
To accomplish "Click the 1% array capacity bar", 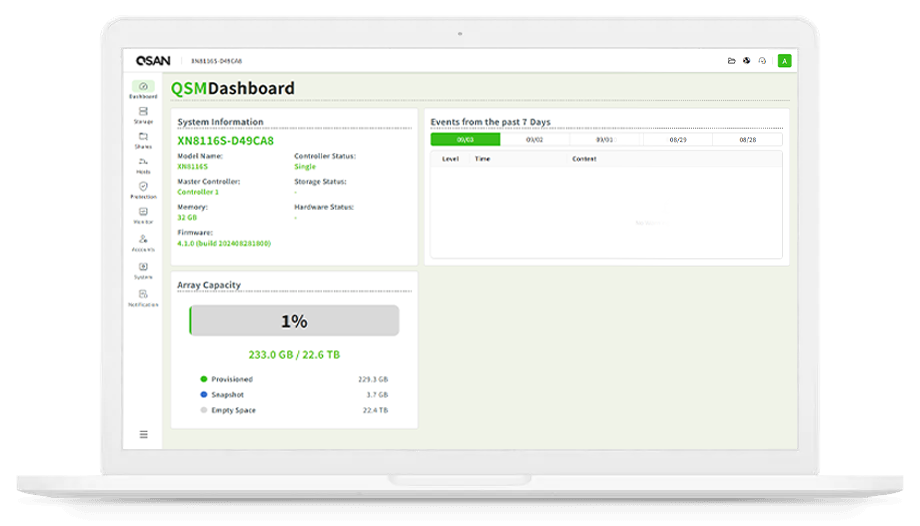I will coord(294,321).
